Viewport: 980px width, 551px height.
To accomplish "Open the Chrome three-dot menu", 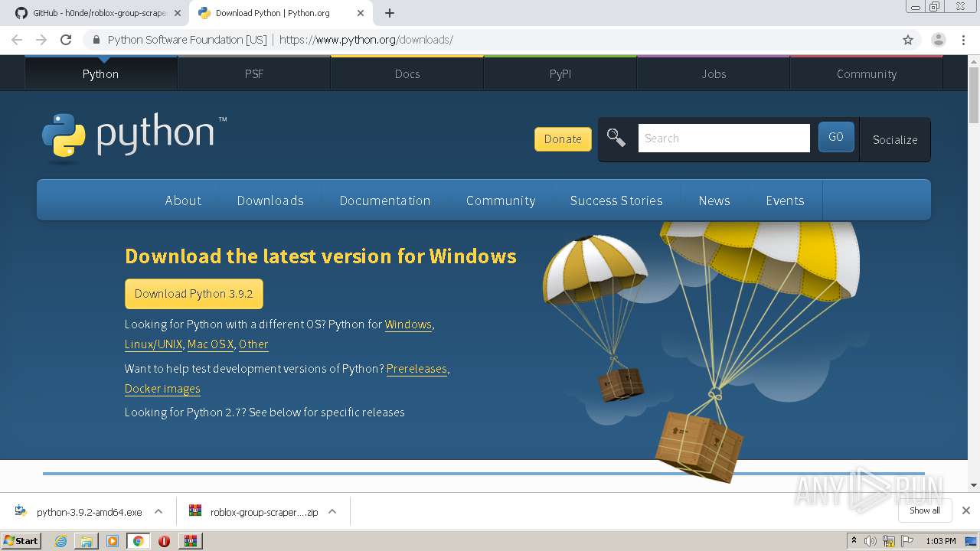I will (x=963, y=40).
